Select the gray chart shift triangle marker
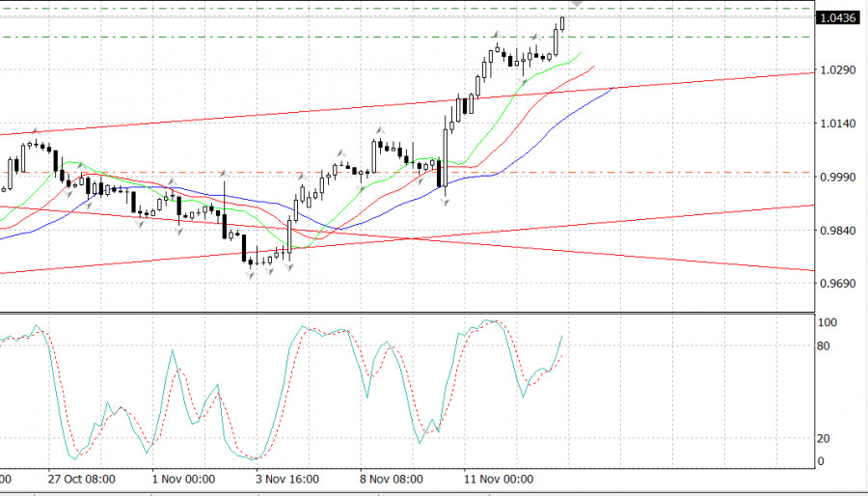Screen dimensions: 868x496 coord(578,3)
